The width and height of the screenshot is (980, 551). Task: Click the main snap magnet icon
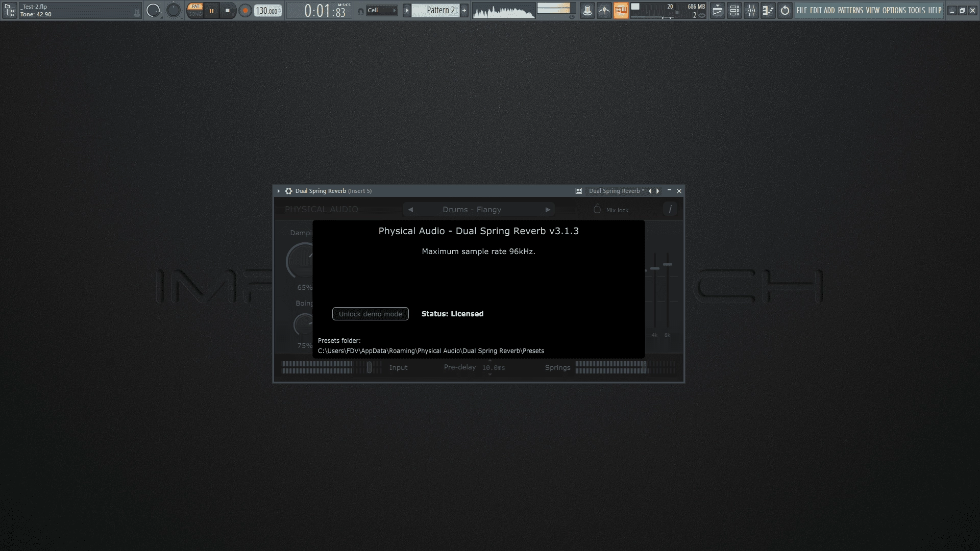click(360, 11)
